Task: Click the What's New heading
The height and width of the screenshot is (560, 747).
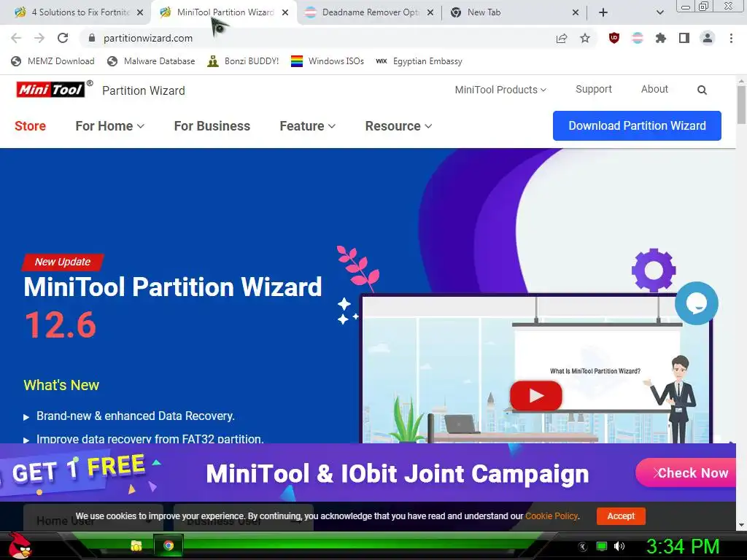Action: [61, 385]
